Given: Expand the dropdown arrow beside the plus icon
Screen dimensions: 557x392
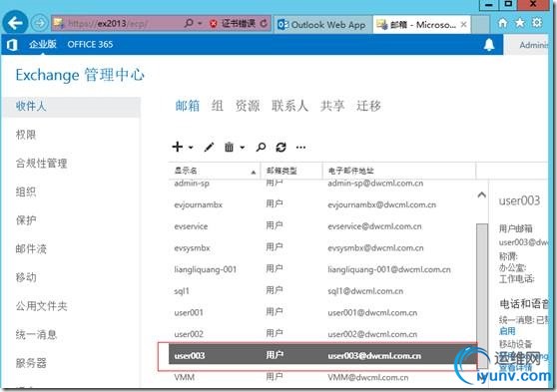Looking at the screenshot, I should (191, 148).
